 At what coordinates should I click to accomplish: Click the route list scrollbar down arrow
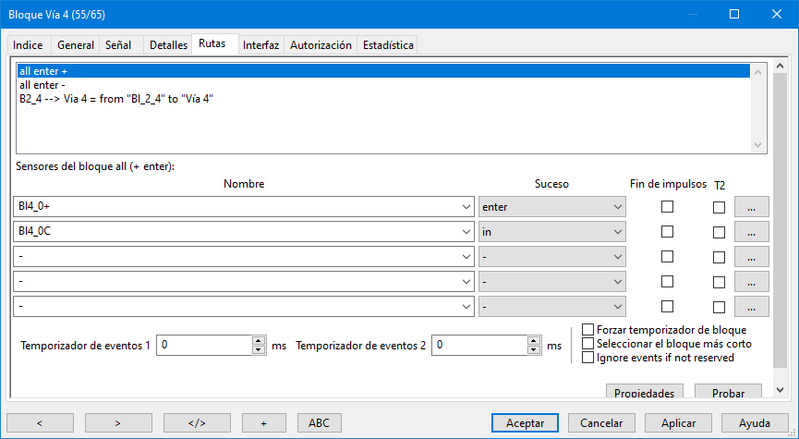click(x=758, y=145)
